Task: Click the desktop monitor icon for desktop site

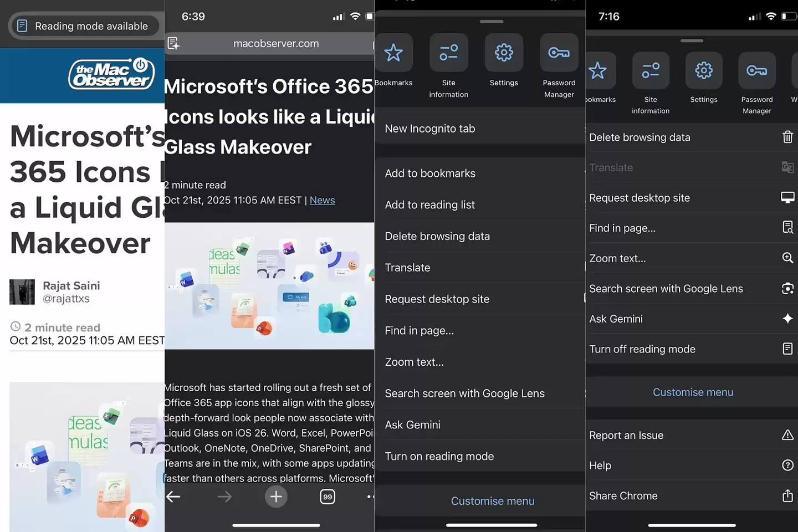Action: [x=787, y=198]
